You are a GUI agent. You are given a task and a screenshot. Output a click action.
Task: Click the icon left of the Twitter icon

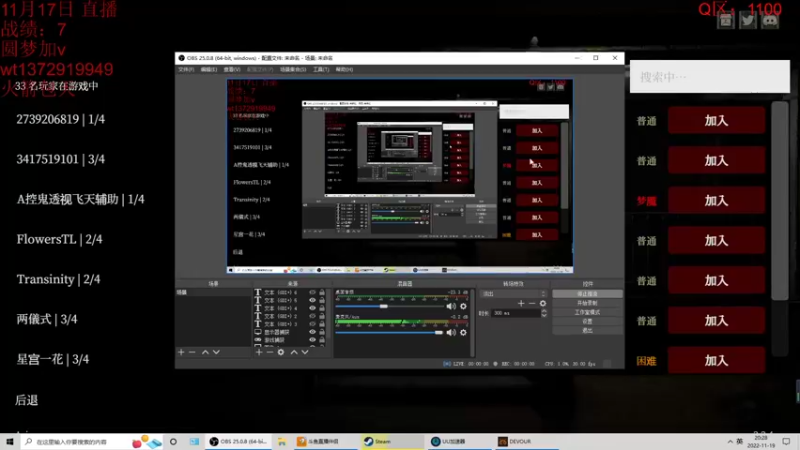click(x=726, y=20)
